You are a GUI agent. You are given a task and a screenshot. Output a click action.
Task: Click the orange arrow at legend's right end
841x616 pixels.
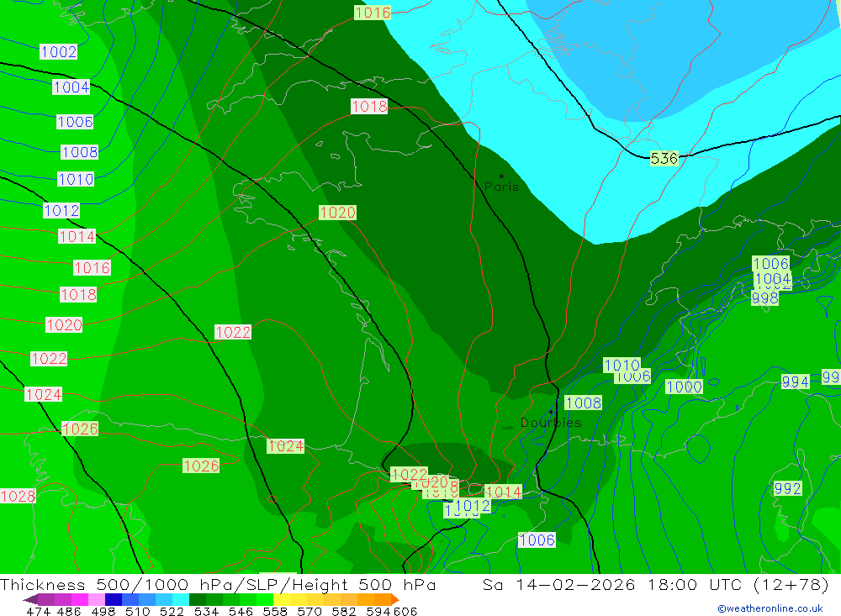(x=394, y=599)
